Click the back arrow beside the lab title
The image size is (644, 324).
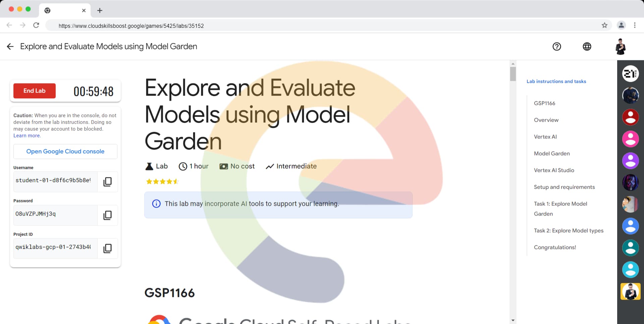(10, 47)
